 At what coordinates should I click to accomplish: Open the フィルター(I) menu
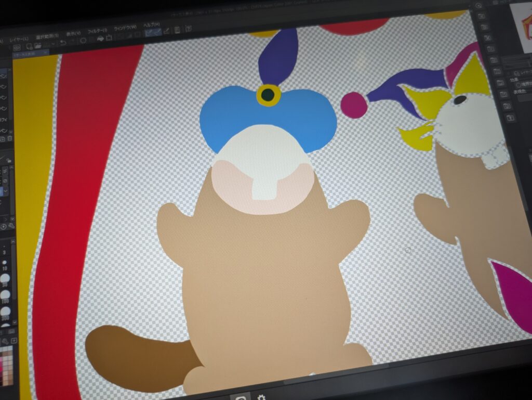coord(97,31)
